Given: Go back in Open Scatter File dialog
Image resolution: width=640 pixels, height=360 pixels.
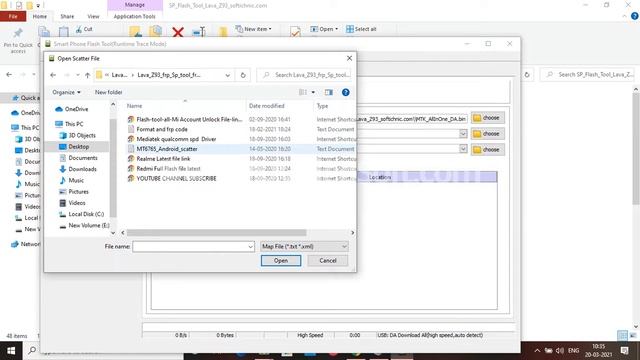Looking at the screenshot, I should (x=53, y=75).
